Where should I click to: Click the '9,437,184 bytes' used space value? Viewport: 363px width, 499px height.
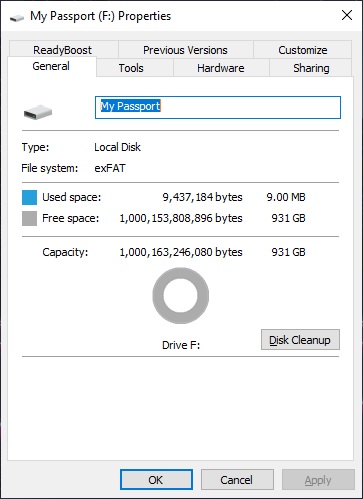point(202,197)
